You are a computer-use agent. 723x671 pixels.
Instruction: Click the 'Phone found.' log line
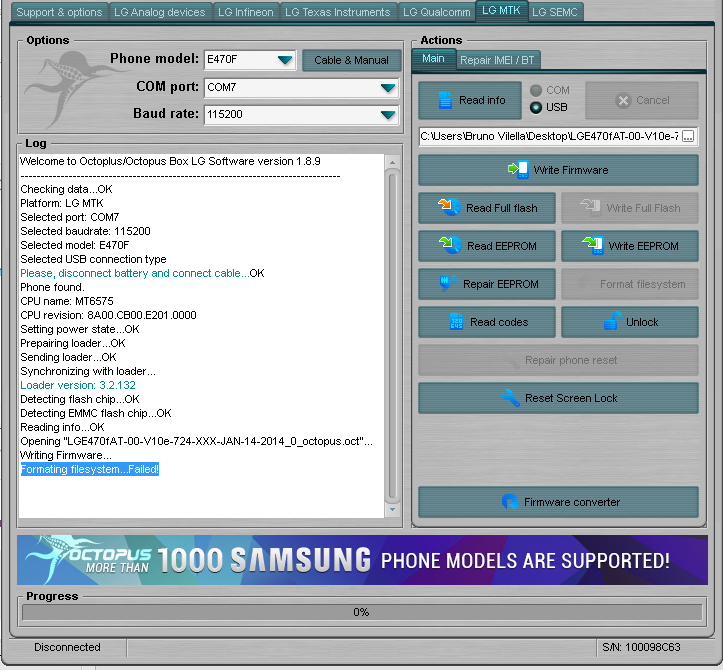(53, 287)
